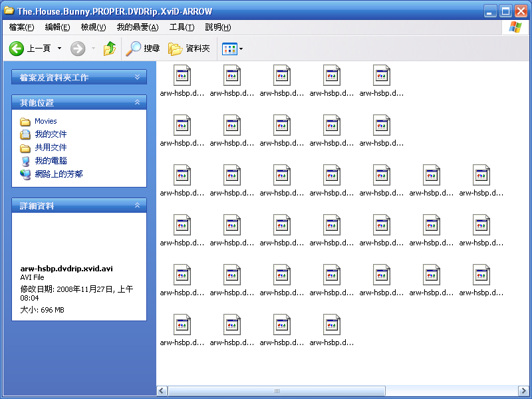Minimize the Explorer window
The height and width of the screenshot is (399, 532).
pos(489,11)
